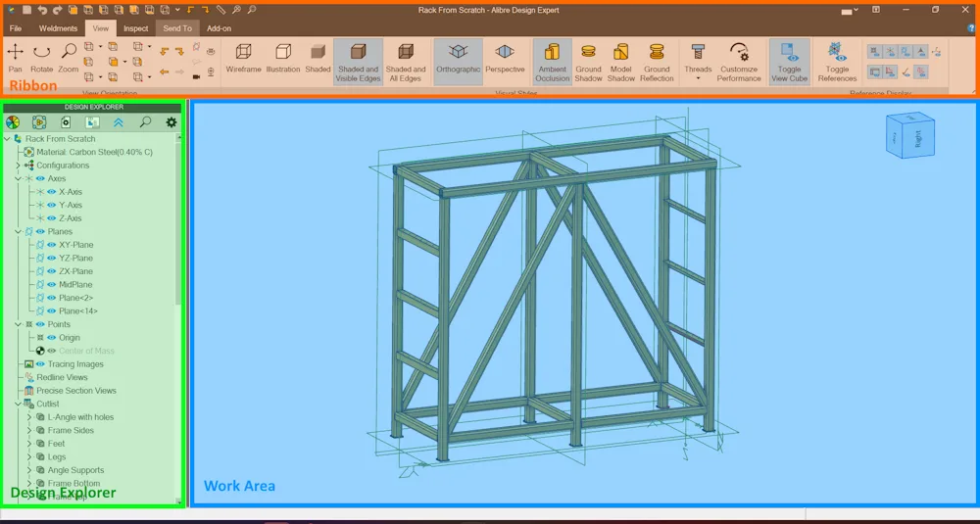The width and height of the screenshot is (980, 524).
Task: Expand the Configurations node
Action: pyautogui.click(x=18, y=166)
